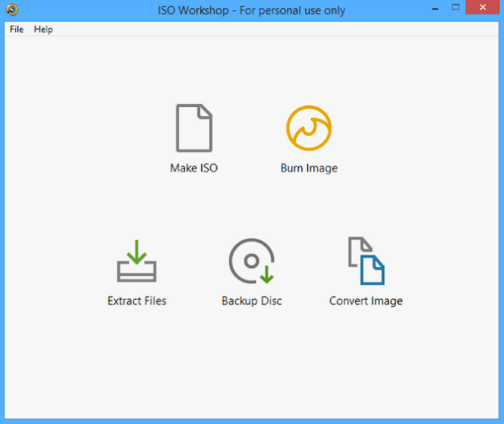504x424 pixels.
Task: Click the Convert Image label
Action: 366,301
